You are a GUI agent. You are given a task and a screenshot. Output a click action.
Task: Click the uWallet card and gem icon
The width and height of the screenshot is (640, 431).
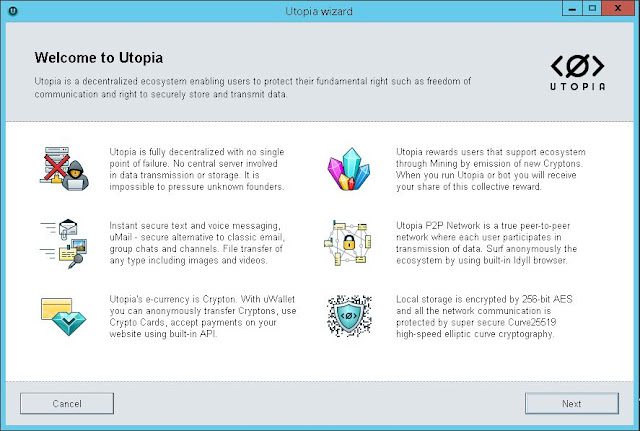tap(64, 316)
